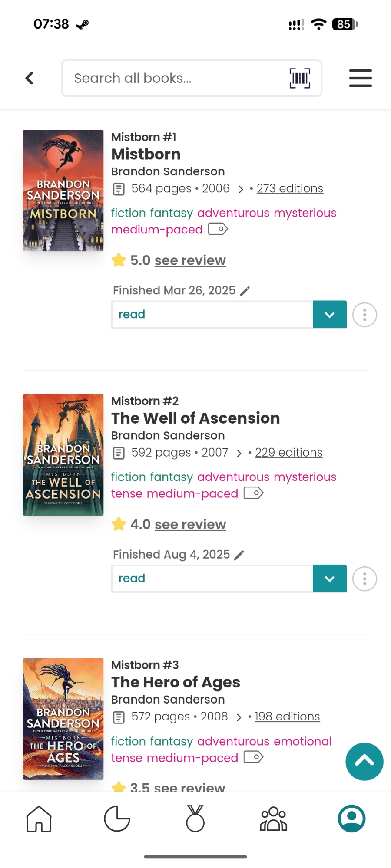Expand The Hero of Ages edition chevron
391x868 pixels.
tap(239, 717)
